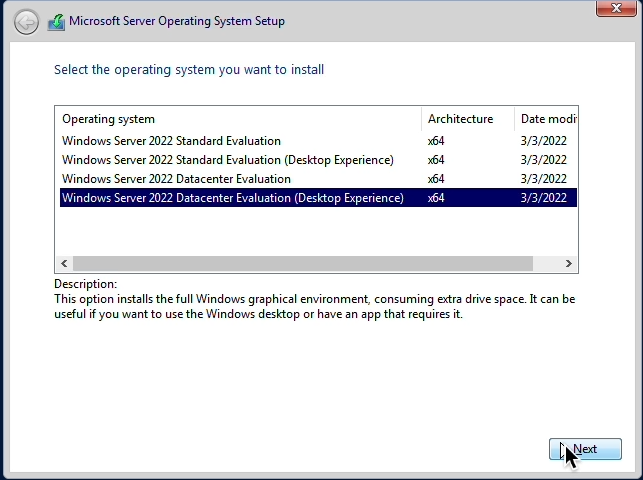This screenshot has width=643, height=480.
Task: Click the Microsoft Server Operating System Setup title
Action: 177,21
